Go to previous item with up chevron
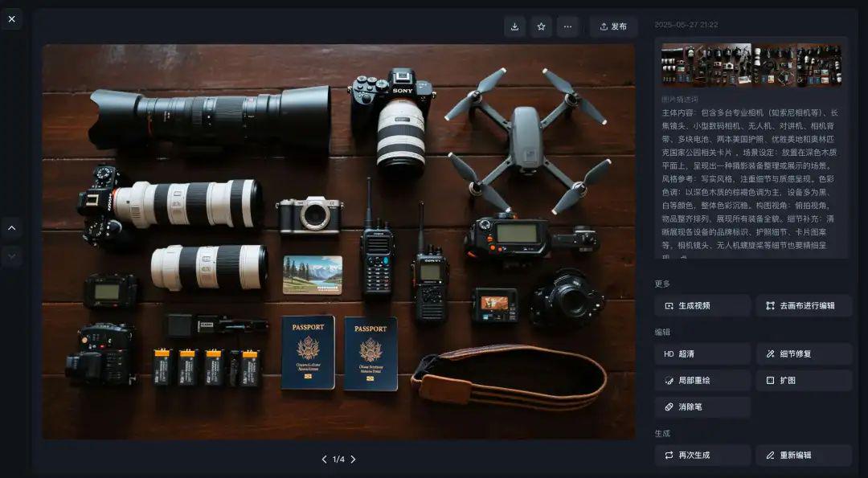Viewport: 868px width, 478px height. pyautogui.click(x=11, y=228)
